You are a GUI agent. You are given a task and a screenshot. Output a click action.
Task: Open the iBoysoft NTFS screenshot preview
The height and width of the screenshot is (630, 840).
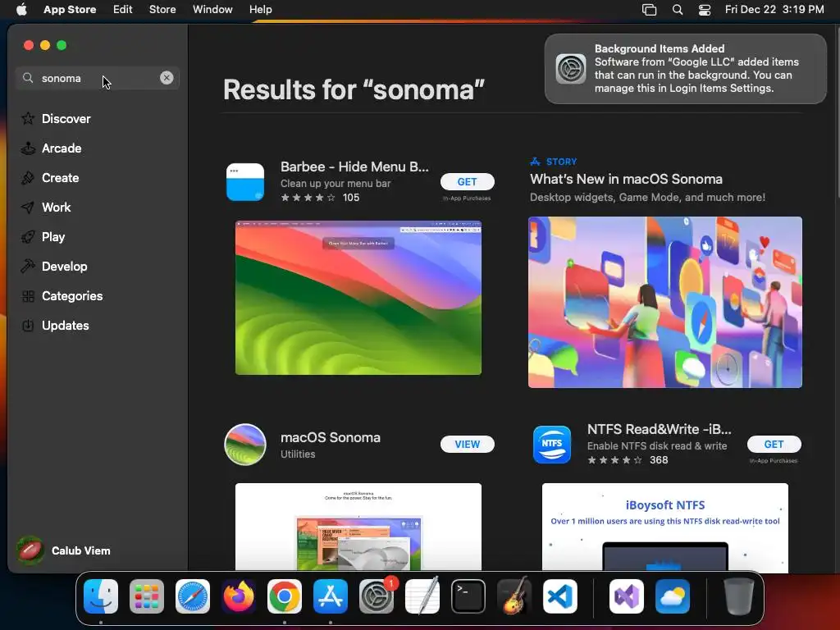[665, 527]
